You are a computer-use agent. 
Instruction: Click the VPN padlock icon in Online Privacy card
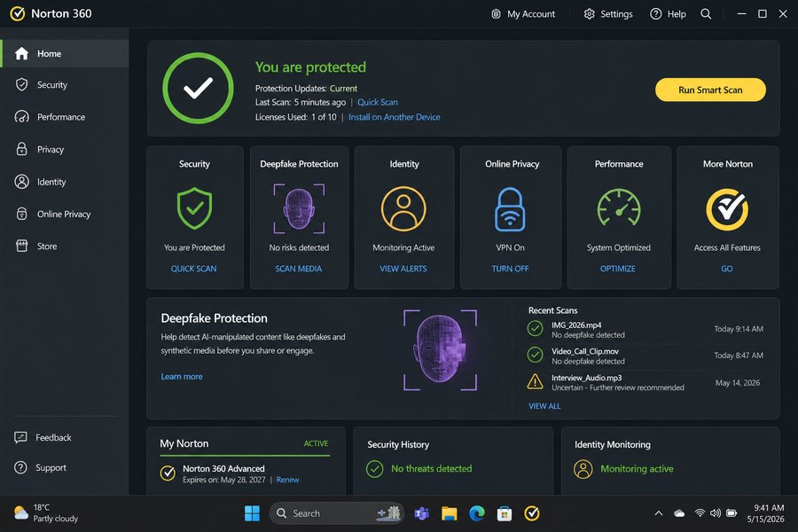click(510, 209)
